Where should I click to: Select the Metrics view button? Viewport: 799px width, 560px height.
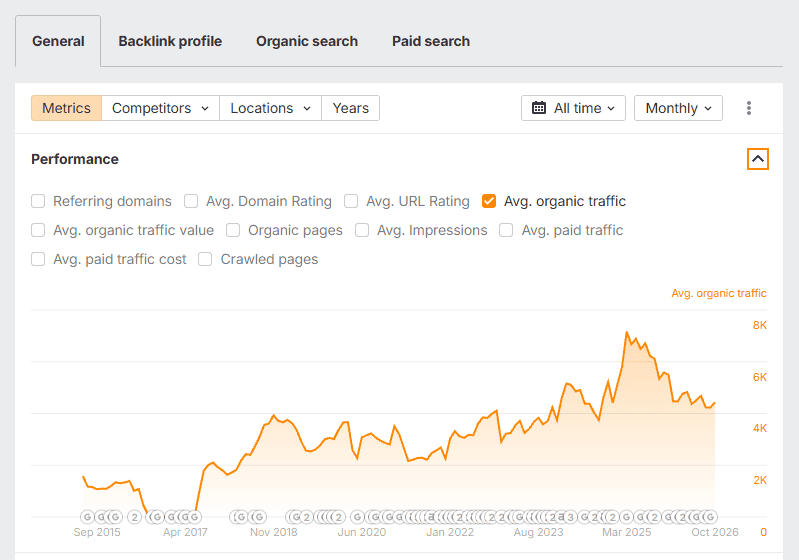coord(66,108)
